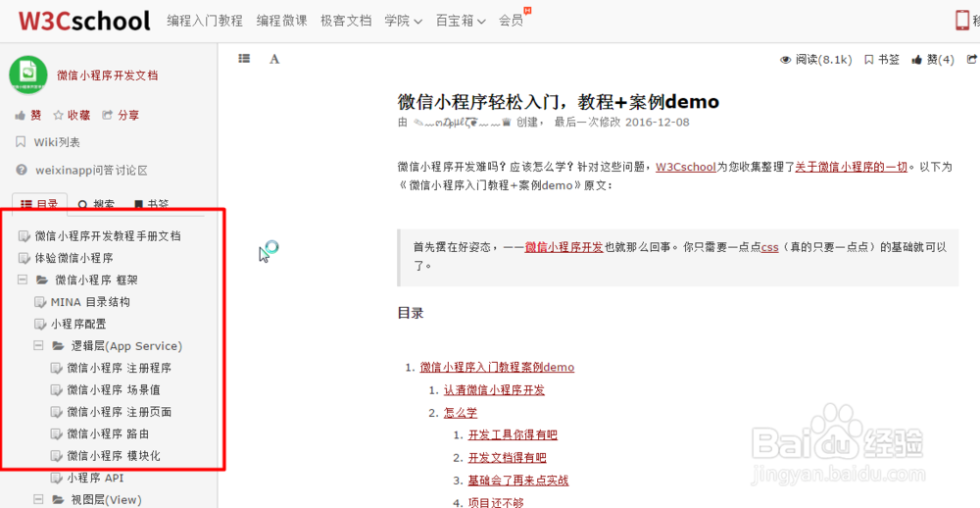Expand the 百宝箱 dropdown menu
The height and width of the screenshot is (508, 980).
461,21
